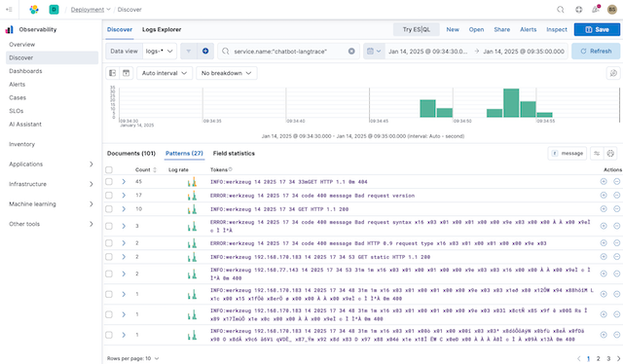The image size is (623, 364).
Task: Filter out Bad request version pattern
Action: tap(616, 195)
